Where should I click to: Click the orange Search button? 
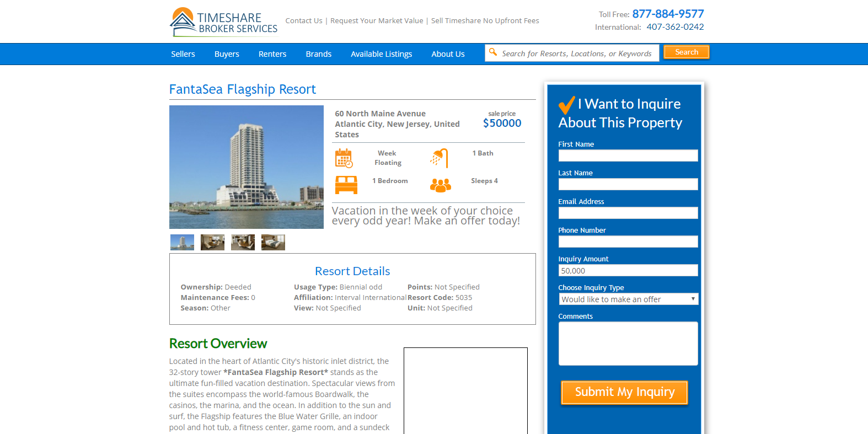(x=687, y=52)
